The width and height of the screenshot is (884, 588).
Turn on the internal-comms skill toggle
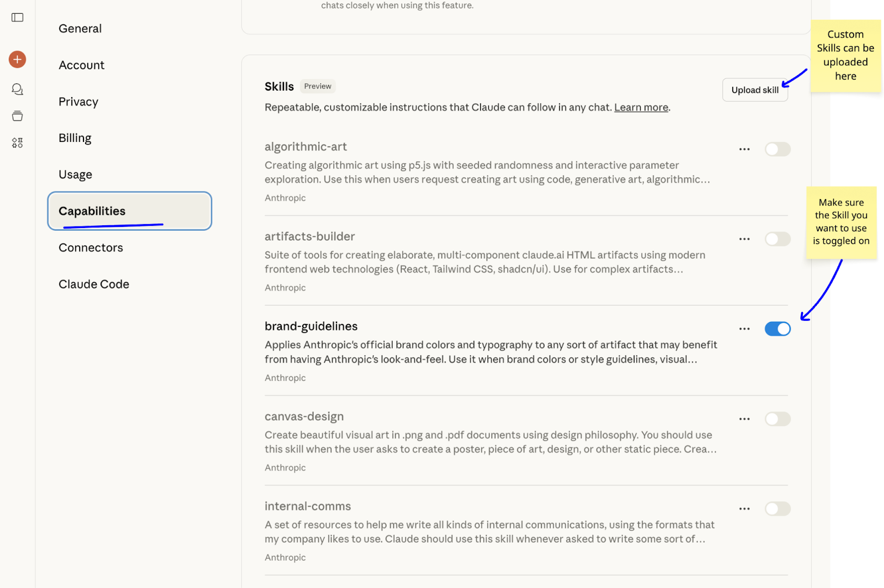(x=777, y=509)
